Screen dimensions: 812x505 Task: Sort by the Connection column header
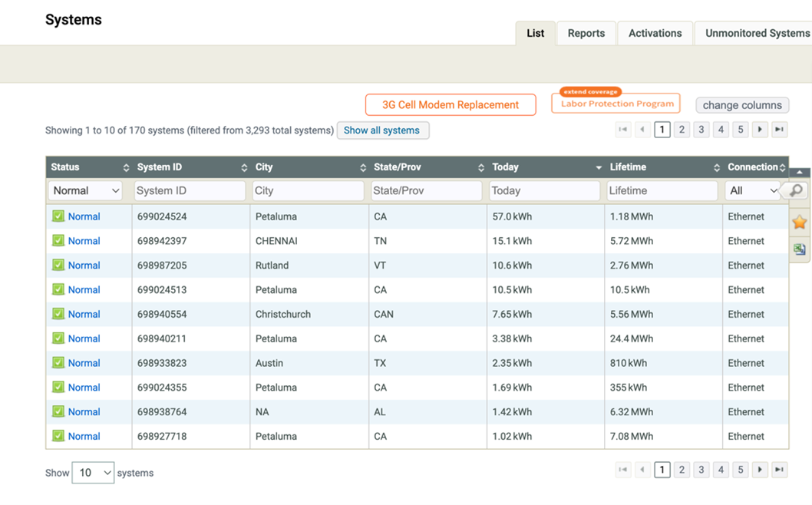pyautogui.click(x=756, y=167)
